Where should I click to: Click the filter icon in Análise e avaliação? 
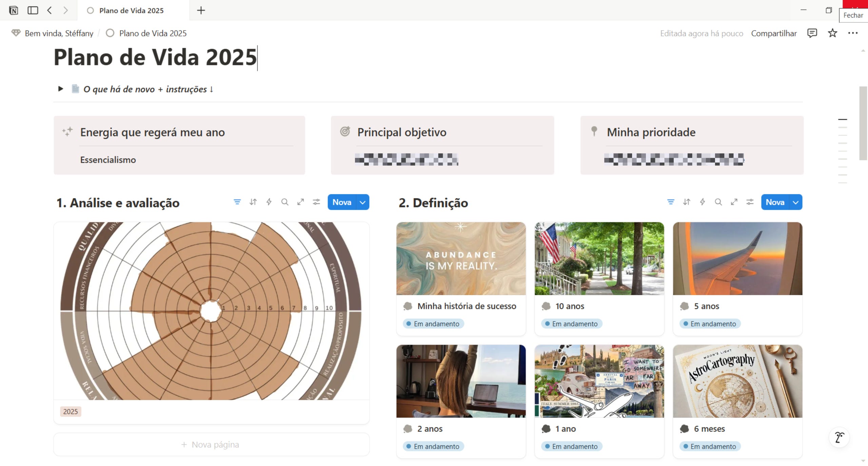(x=237, y=202)
